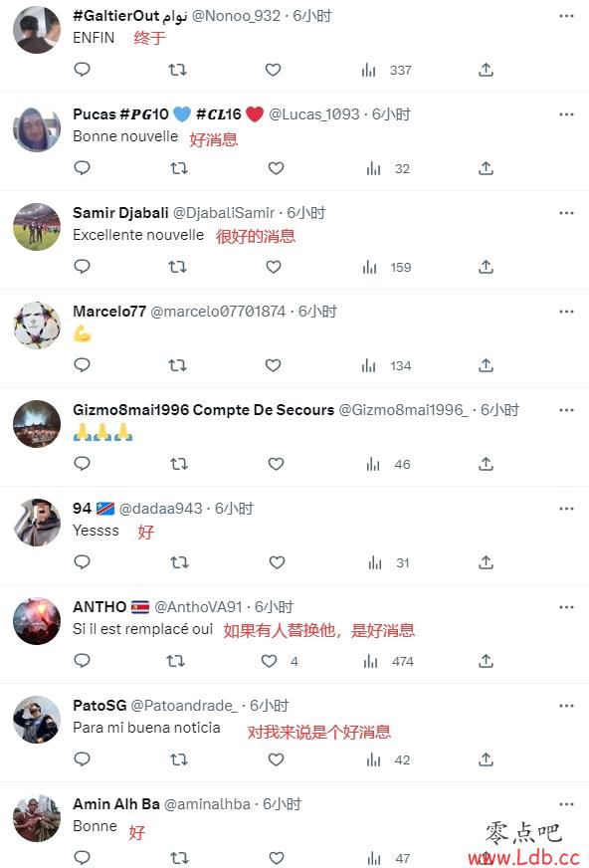View analytics on Gizmo8mai1996's tweet
The height and width of the screenshot is (868, 589).
pyautogui.click(x=388, y=464)
